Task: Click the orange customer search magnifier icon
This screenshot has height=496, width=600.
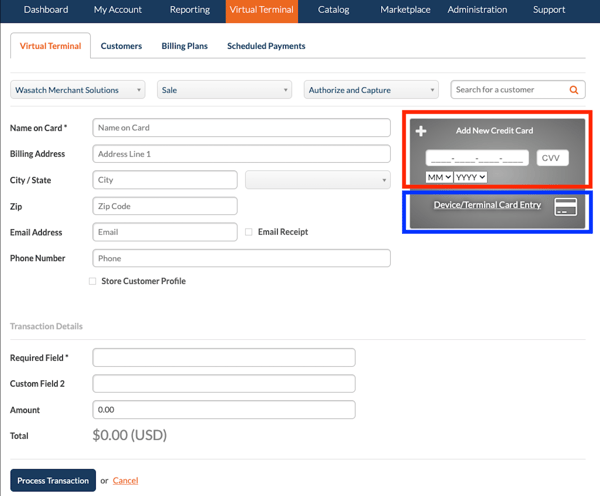Action: pos(574,90)
